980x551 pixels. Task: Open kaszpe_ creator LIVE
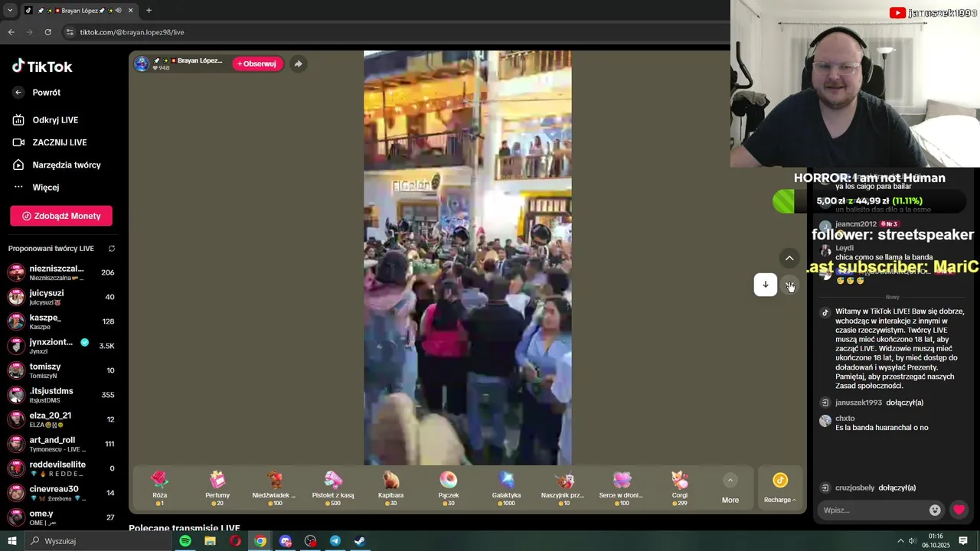tap(61, 321)
